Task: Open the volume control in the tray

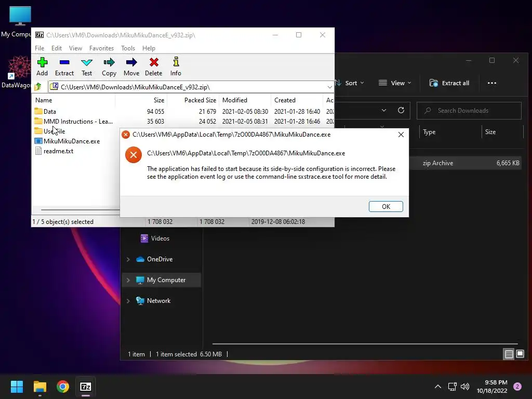Action: (x=465, y=387)
